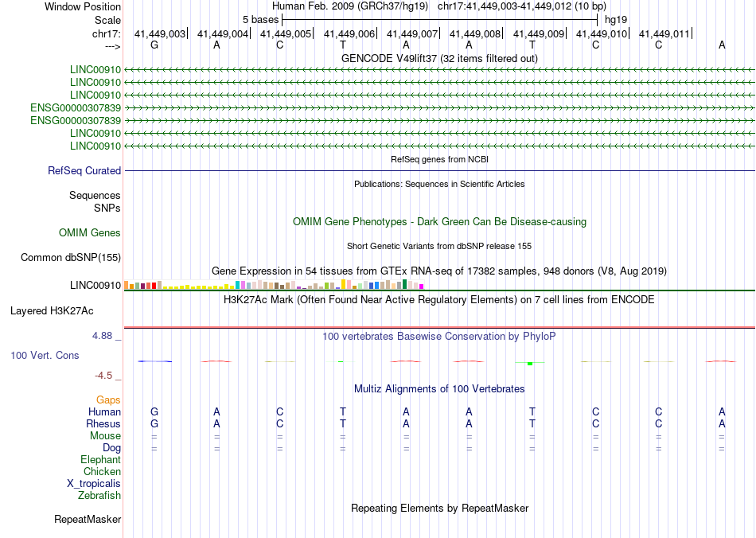Open the GTEx Gene Expression track title
The width and height of the screenshot is (756, 538).
click(439, 271)
